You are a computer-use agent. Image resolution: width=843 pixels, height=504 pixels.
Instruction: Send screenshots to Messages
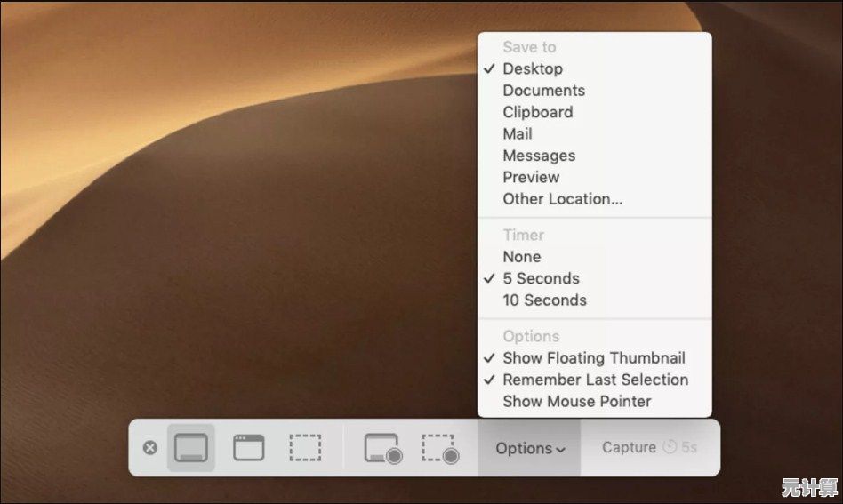pyautogui.click(x=539, y=156)
